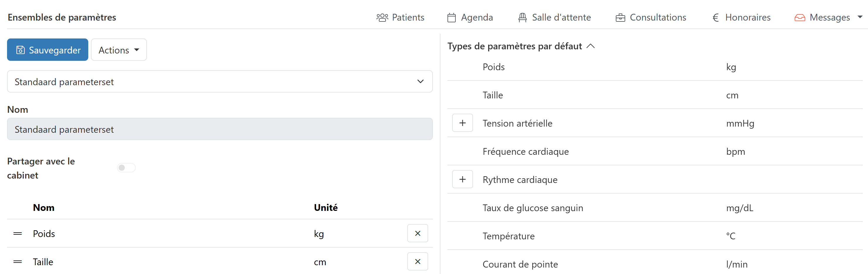Add Rythme cardiaque with plus button
868x274 pixels.
tap(462, 179)
